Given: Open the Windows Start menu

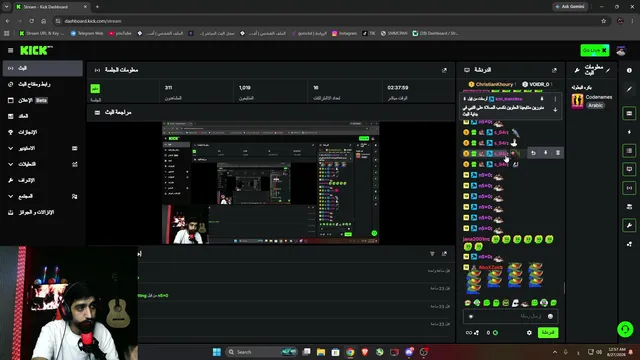Looking at the screenshot, I should click(x=217, y=352).
